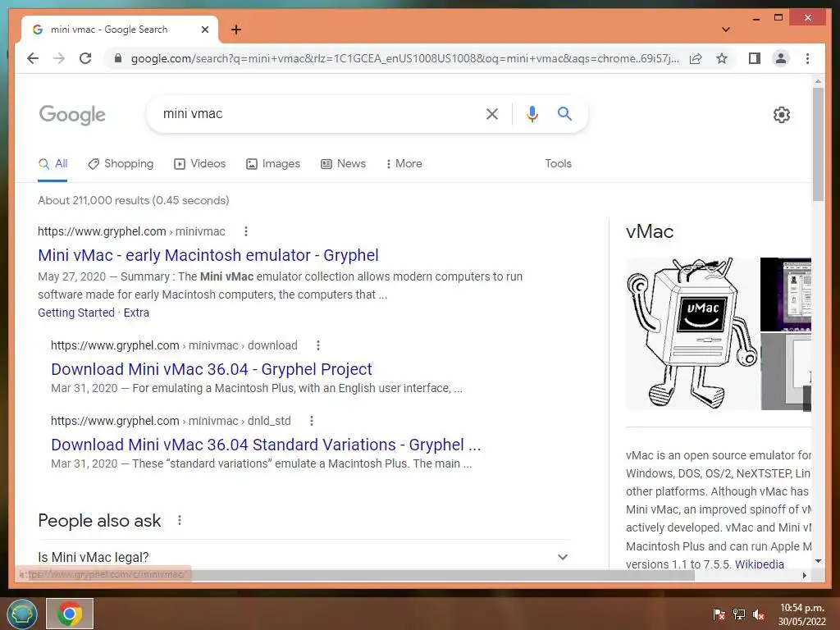
Task: Open the taskbar clock showing 10:54 p.m.
Action: pyautogui.click(x=802, y=614)
